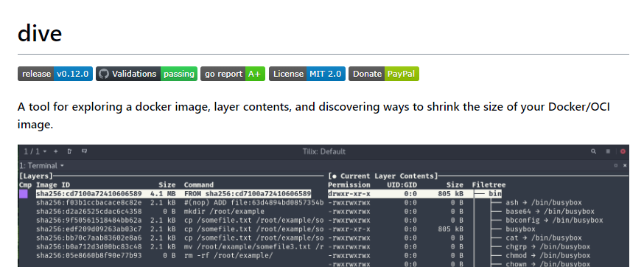Click the 'mkdir /root/example' command
644x267 pixels.
224,212
